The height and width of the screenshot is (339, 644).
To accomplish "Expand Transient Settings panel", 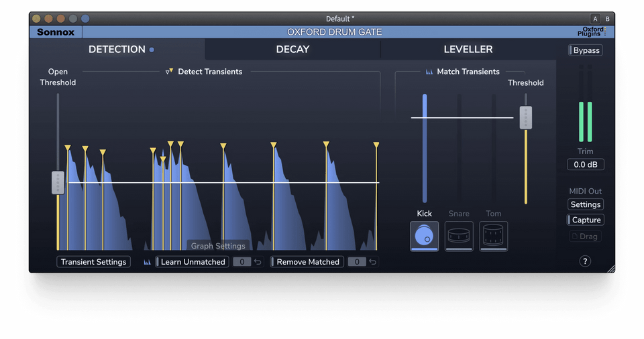I will coord(93,262).
